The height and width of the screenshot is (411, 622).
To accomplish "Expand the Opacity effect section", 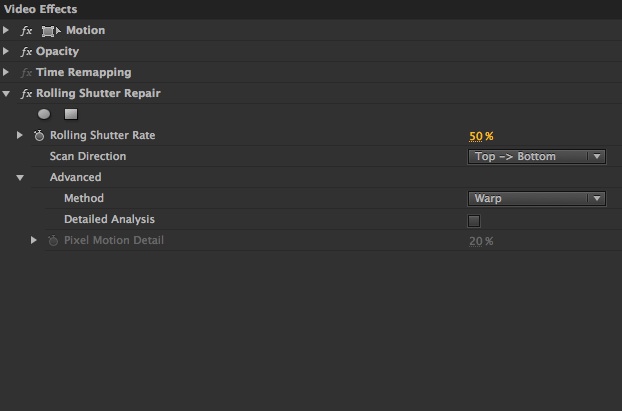I will 7,52.
